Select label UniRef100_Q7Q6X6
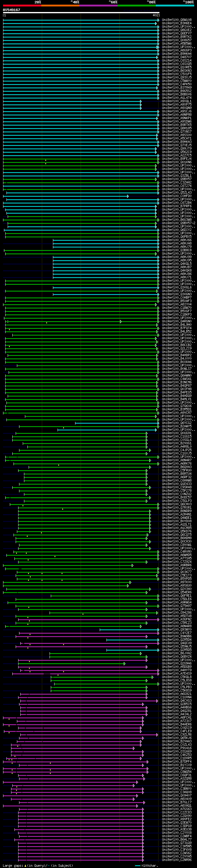 click(x=176, y=406)
